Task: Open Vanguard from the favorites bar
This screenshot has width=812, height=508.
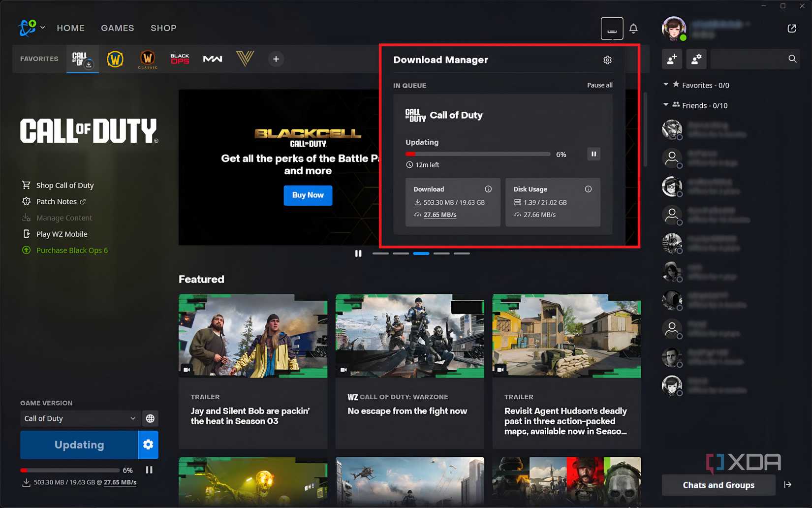Action: (x=245, y=59)
